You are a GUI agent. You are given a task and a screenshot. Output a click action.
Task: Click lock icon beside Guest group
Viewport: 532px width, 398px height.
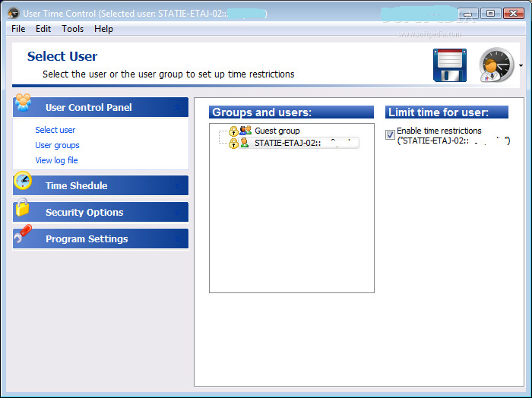point(233,131)
